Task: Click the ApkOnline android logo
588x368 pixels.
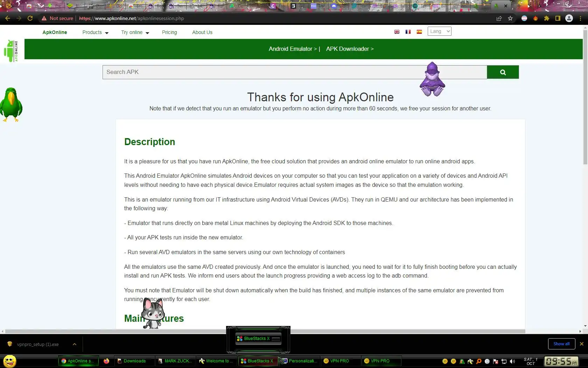Action: pyautogui.click(x=11, y=51)
